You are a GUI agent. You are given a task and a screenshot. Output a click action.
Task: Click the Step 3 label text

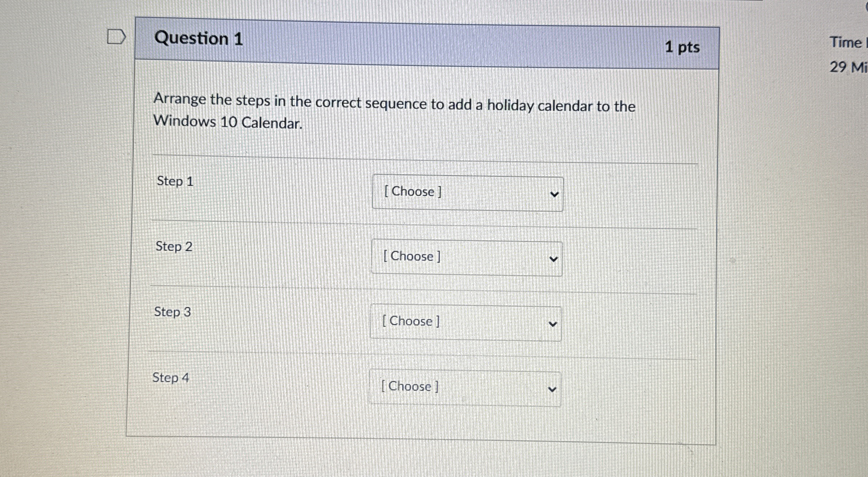click(173, 312)
